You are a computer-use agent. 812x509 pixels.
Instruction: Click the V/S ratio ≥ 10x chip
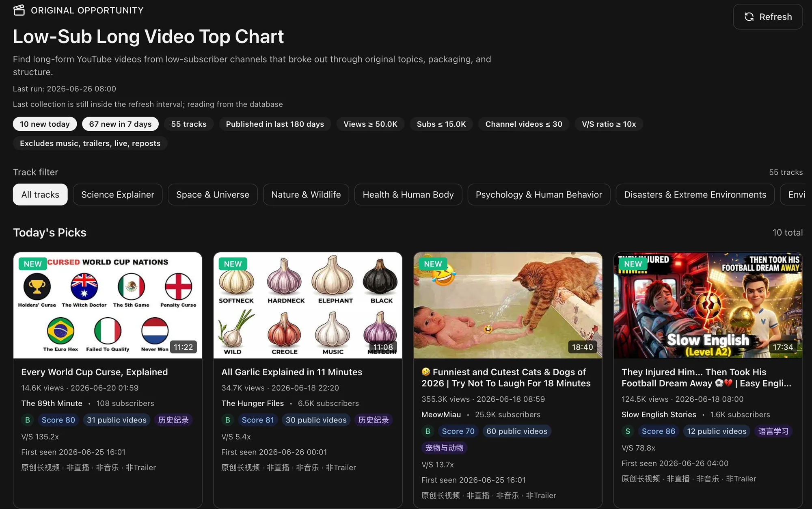pyautogui.click(x=609, y=124)
